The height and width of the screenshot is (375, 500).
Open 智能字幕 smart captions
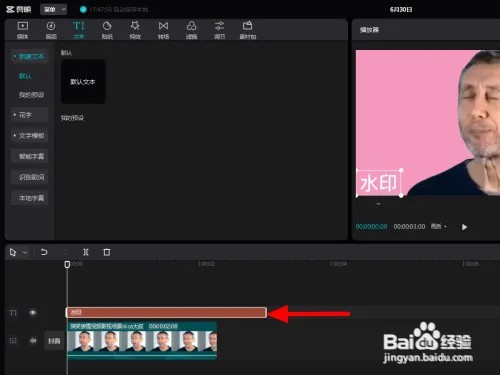[30, 156]
